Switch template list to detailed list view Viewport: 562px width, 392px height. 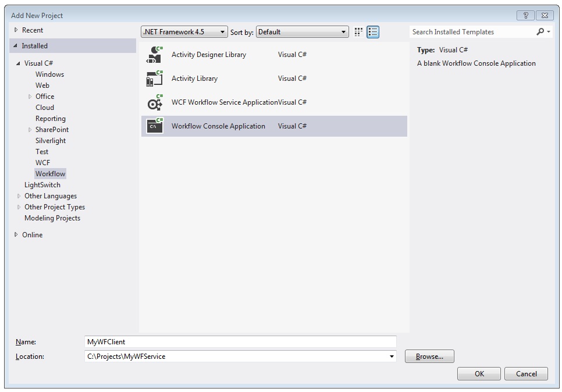click(373, 32)
